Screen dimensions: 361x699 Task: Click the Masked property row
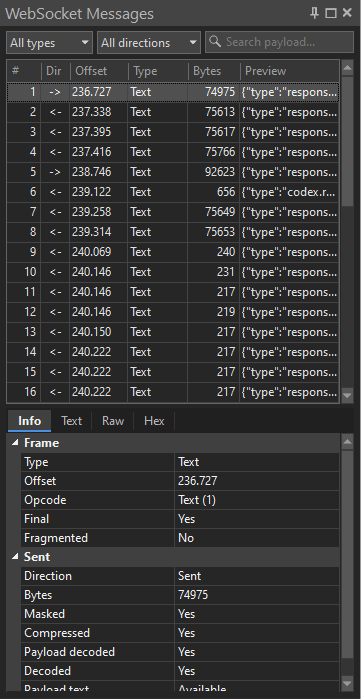tap(180, 614)
